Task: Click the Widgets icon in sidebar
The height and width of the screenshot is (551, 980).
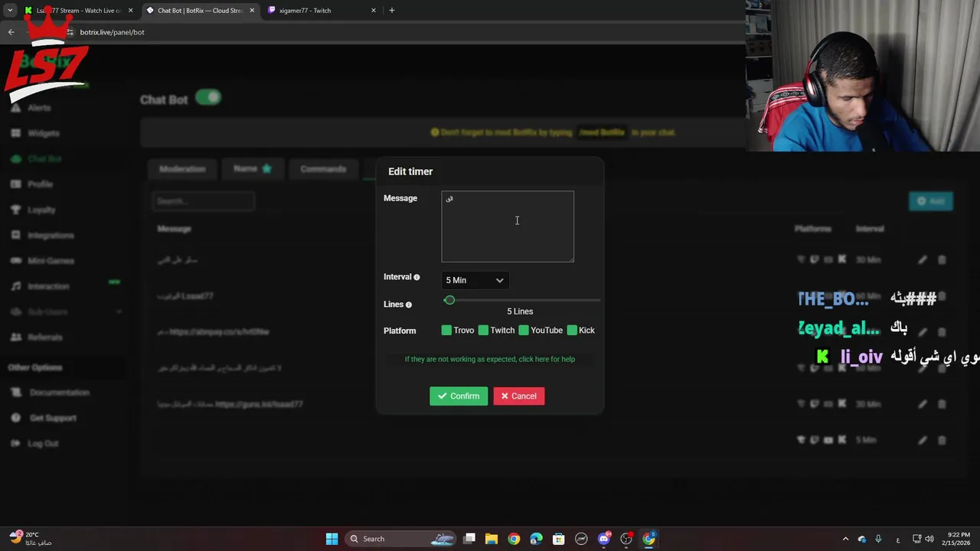Action: point(15,133)
